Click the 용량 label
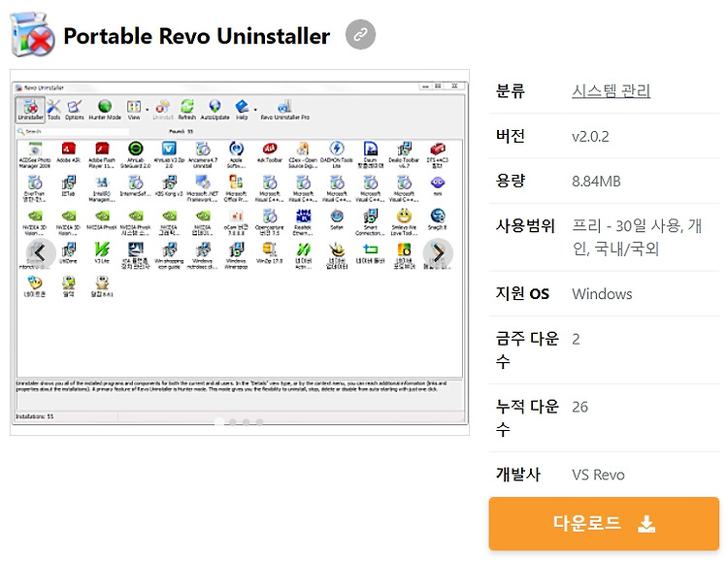The image size is (728, 564). pos(510,181)
